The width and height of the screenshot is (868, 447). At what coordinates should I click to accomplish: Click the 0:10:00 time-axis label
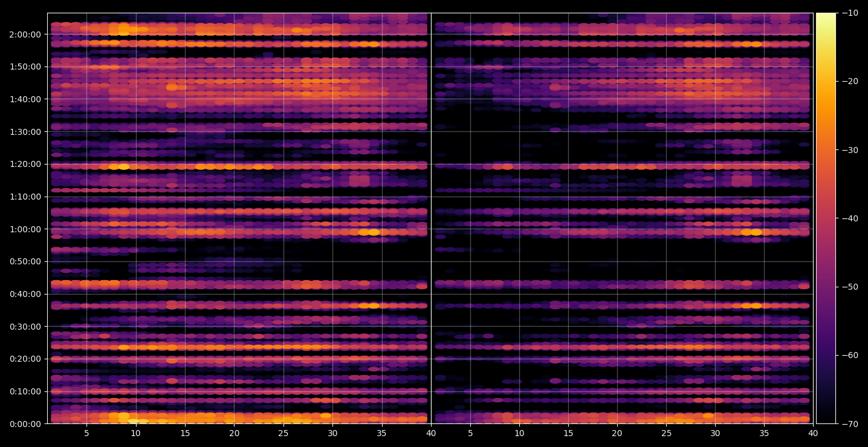(x=25, y=391)
